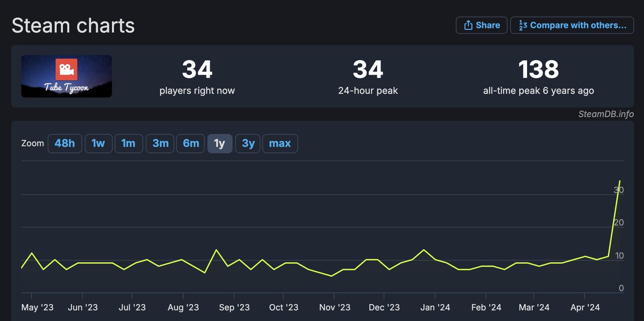The width and height of the screenshot is (644, 321).
Task: Click the Tube Tycoon banner thumbnail
Action: coord(67,76)
